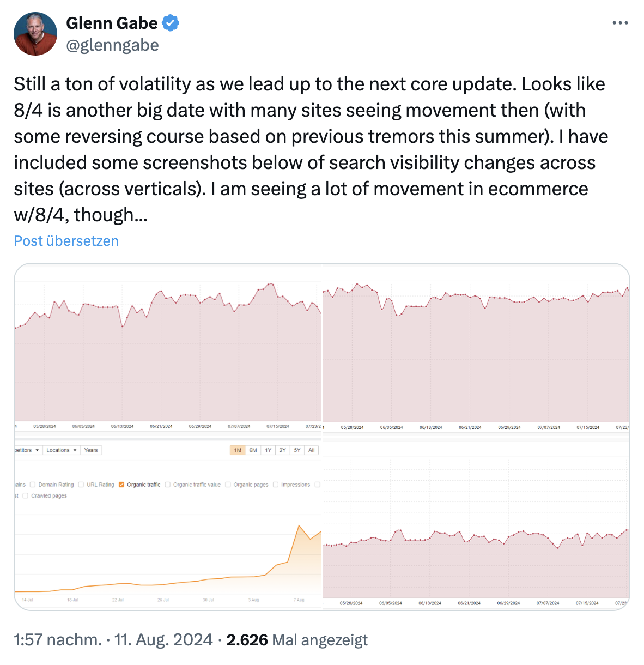This screenshot has width=644, height=665.
Task: Open the Locations dropdown
Action: pos(61,450)
